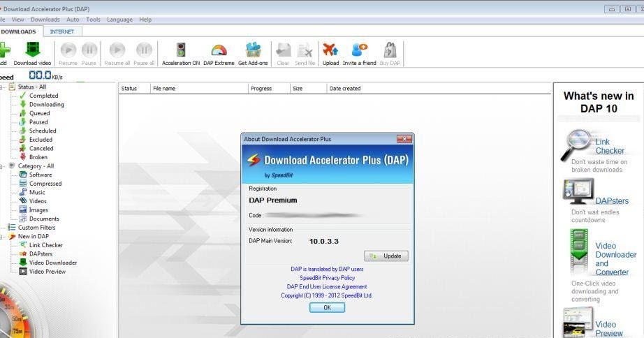Viewport: 644px width, 338px height.
Task: Click OK in the About dialog
Action: [328, 307]
